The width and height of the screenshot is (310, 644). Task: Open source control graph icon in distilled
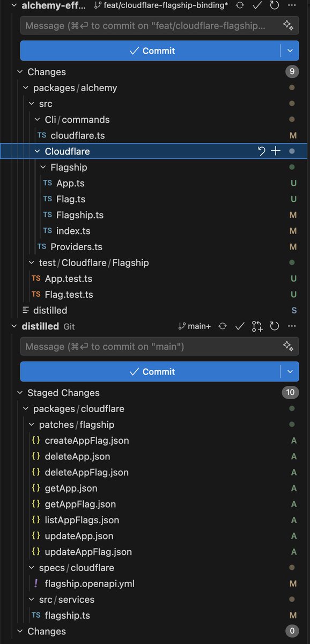point(257,326)
